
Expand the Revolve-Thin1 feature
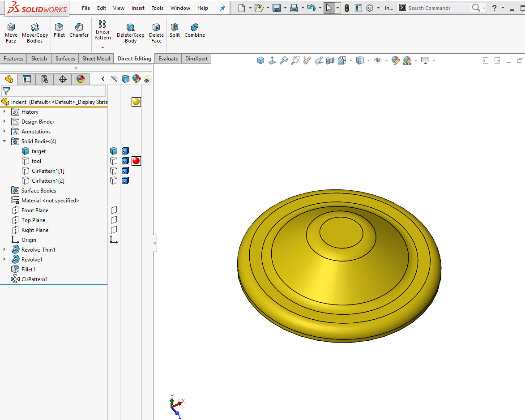click(x=4, y=249)
